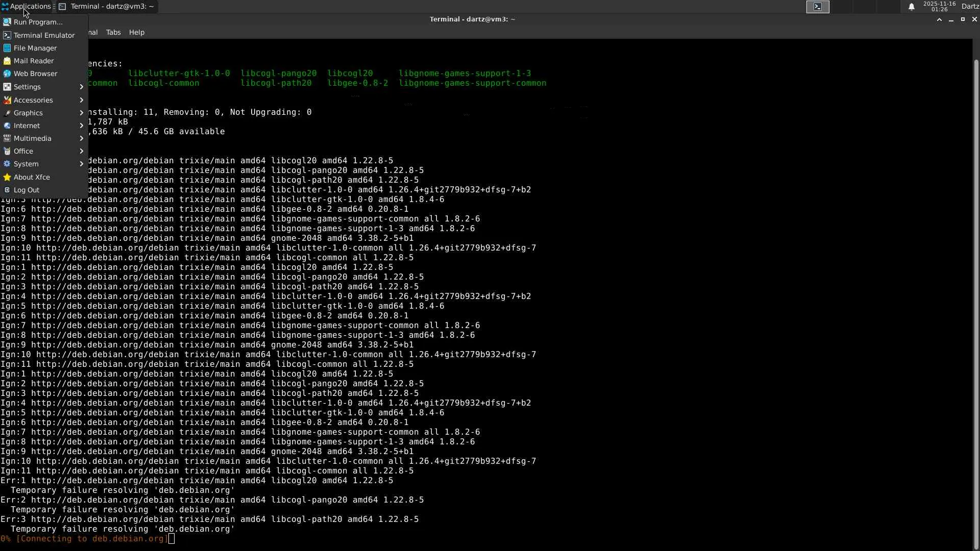Open the System category entry
The width and height of the screenshot is (980, 551).
click(26, 164)
